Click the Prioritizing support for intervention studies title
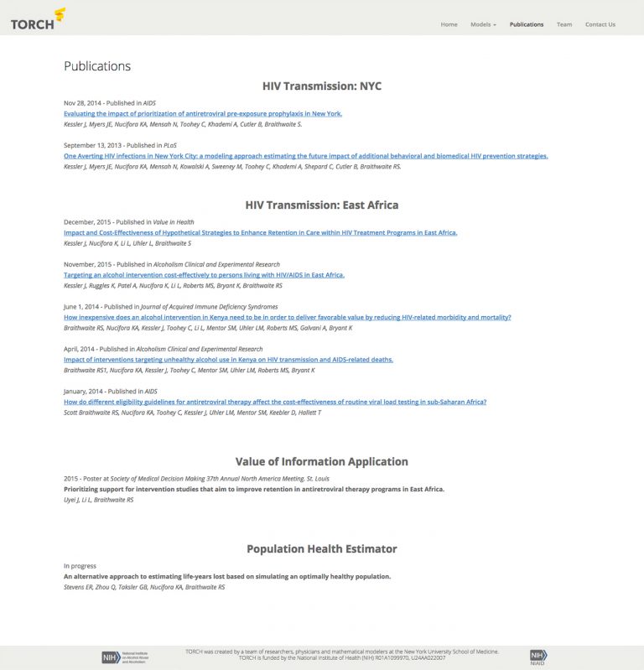This screenshot has width=644, height=670. click(x=254, y=489)
